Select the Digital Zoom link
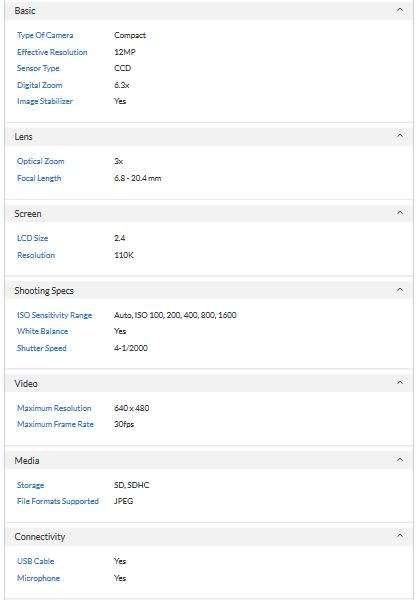This screenshot has width=419, height=600. pos(39,85)
